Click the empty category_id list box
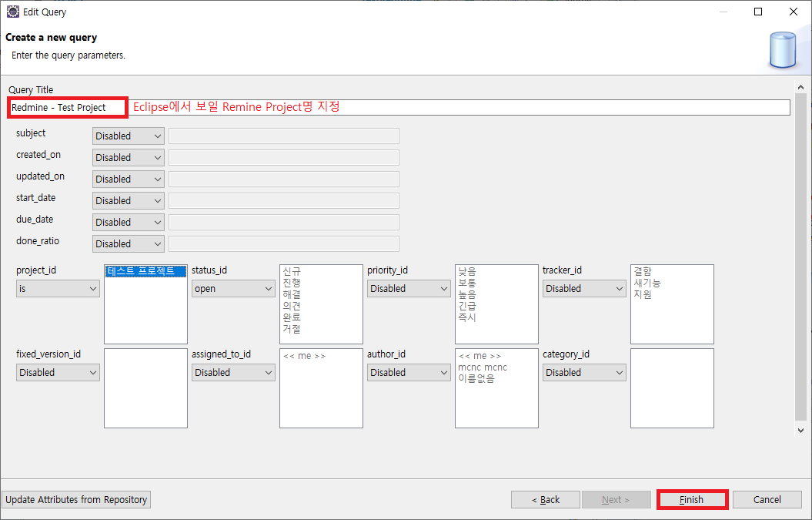This screenshot has height=520, width=812. (x=672, y=388)
